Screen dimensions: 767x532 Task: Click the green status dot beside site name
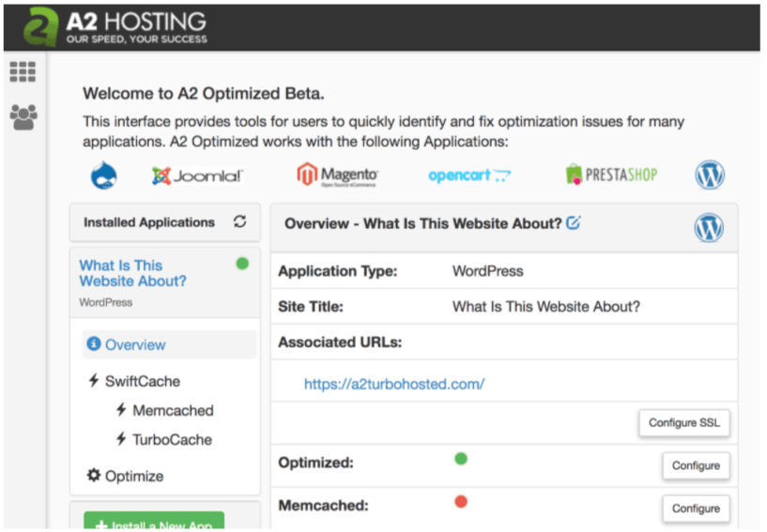point(242,264)
